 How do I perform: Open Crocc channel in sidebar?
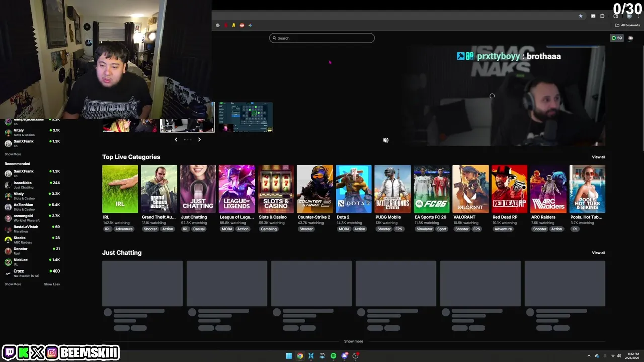point(32,273)
